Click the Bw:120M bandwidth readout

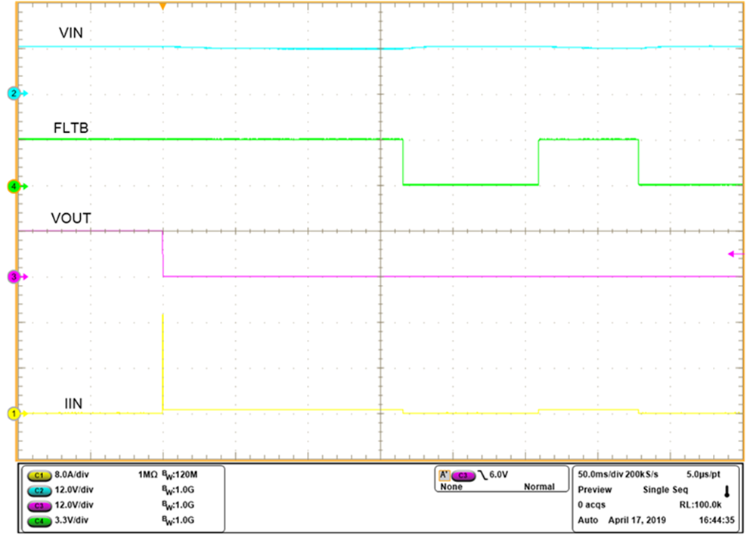click(179, 475)
